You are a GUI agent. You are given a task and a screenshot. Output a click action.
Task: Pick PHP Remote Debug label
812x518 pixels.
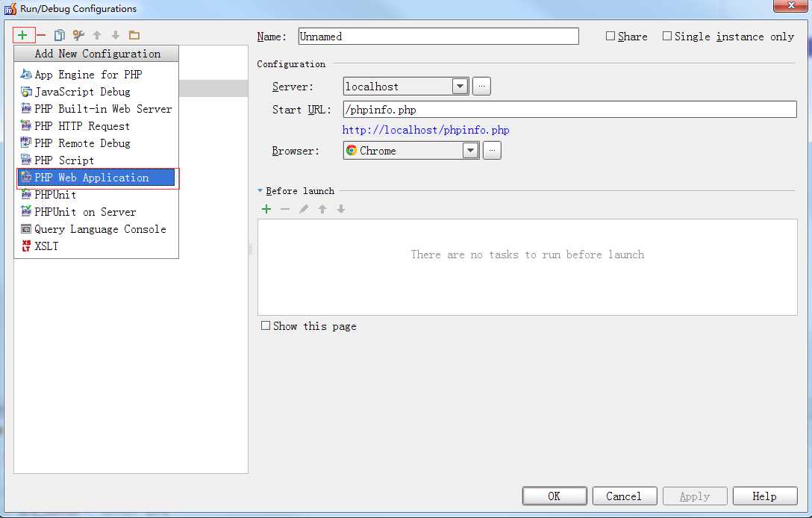(82, 143)
